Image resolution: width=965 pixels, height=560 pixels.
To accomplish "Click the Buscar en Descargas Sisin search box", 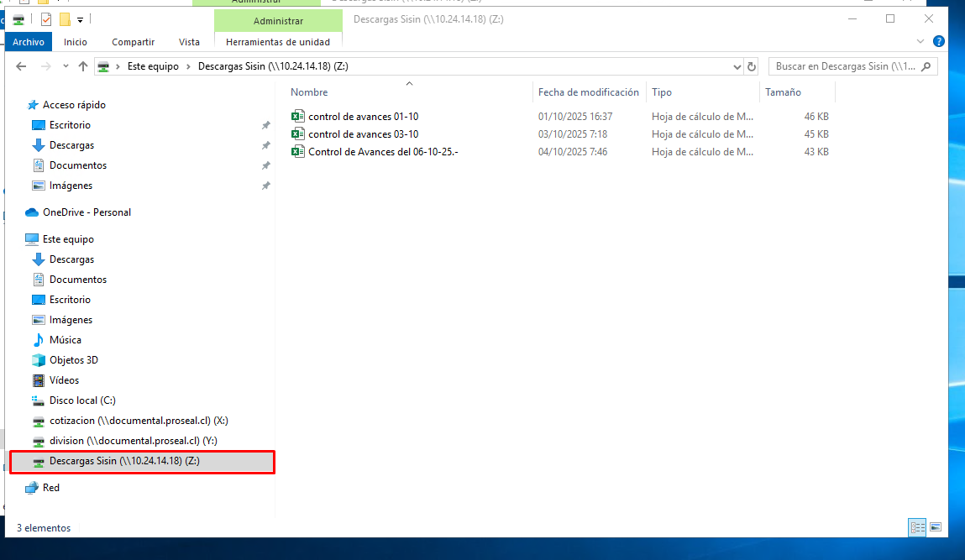I will click(x=844, y=66).
